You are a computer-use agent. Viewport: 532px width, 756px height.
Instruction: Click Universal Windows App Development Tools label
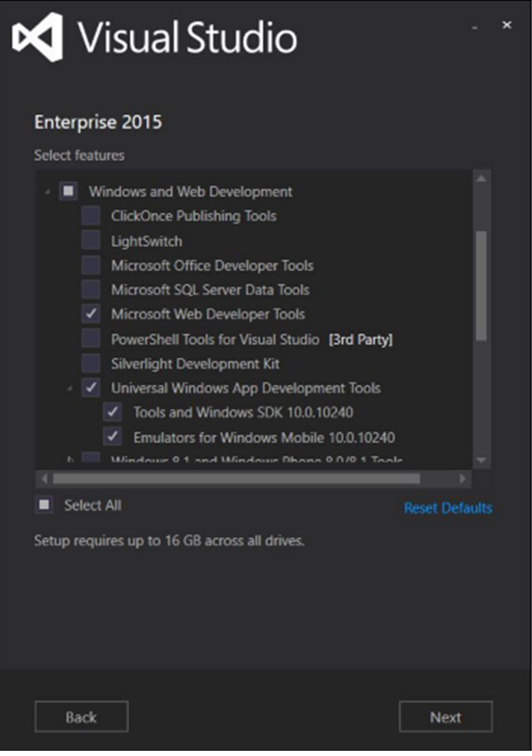[246, 389]
